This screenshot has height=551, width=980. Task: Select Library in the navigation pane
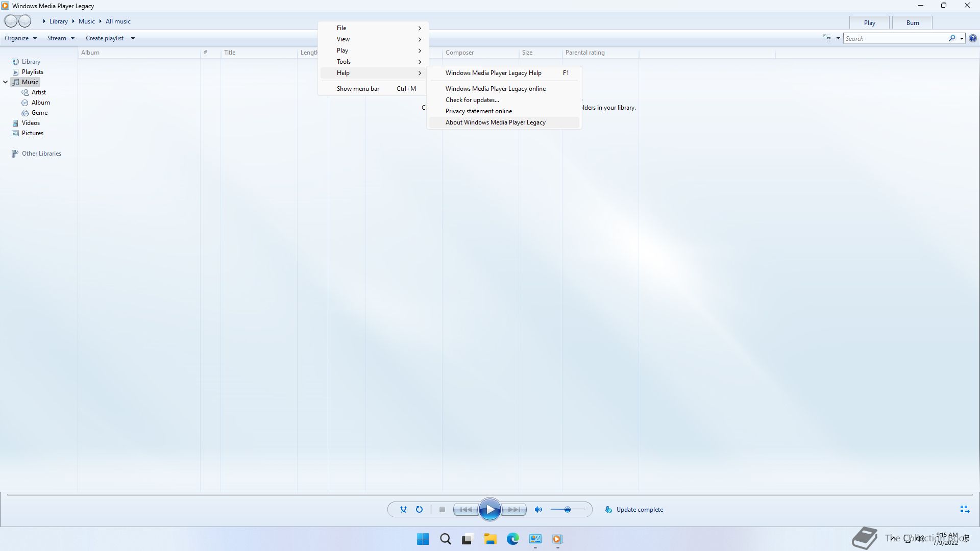pyautogui.click(x=26, y=62)
